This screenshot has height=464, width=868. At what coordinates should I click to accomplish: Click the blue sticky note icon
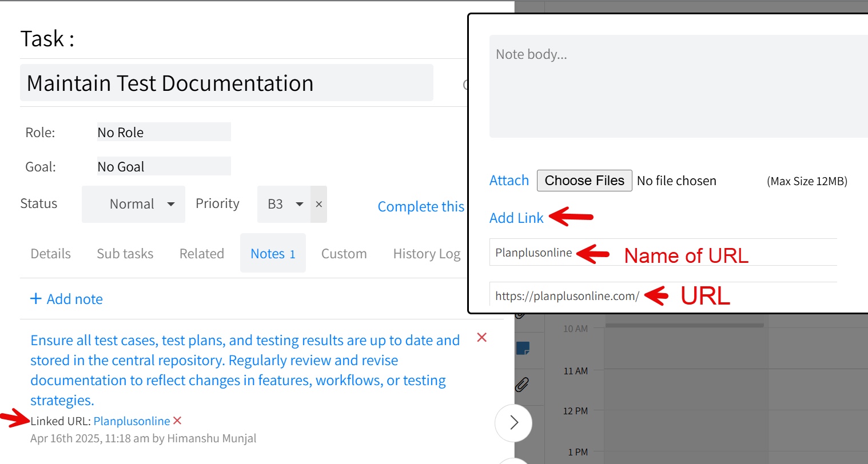point(523,348)
